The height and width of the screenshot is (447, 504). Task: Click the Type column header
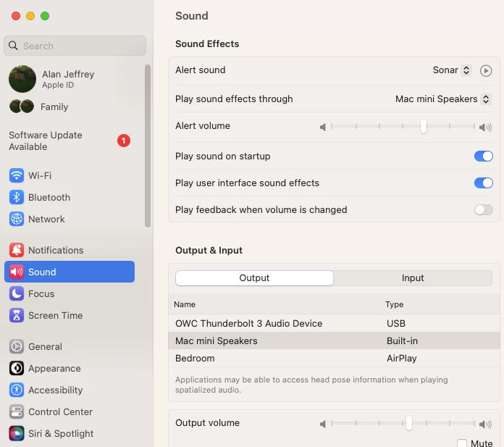click(395, 304)
